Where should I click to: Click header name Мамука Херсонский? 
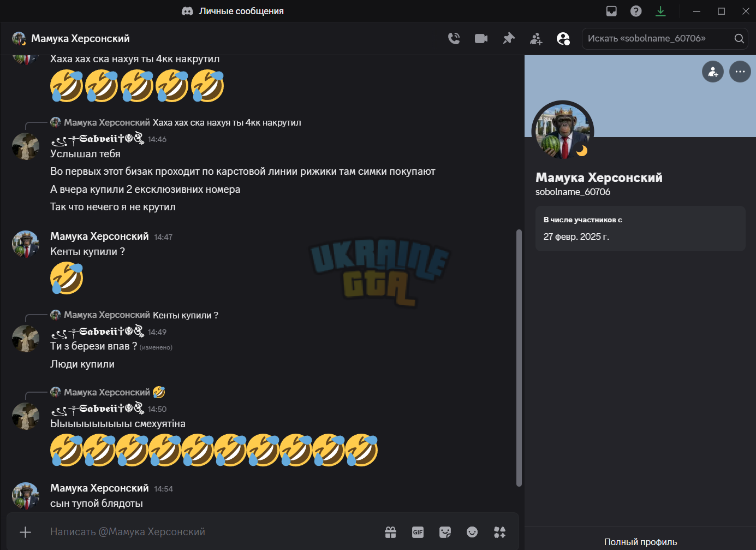(x=80, y=38)
